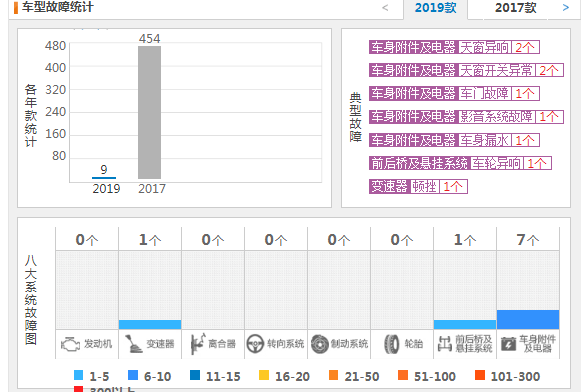Click the 480 y-axis value
The height and width of the screenshot is (392, 583).
55,46
